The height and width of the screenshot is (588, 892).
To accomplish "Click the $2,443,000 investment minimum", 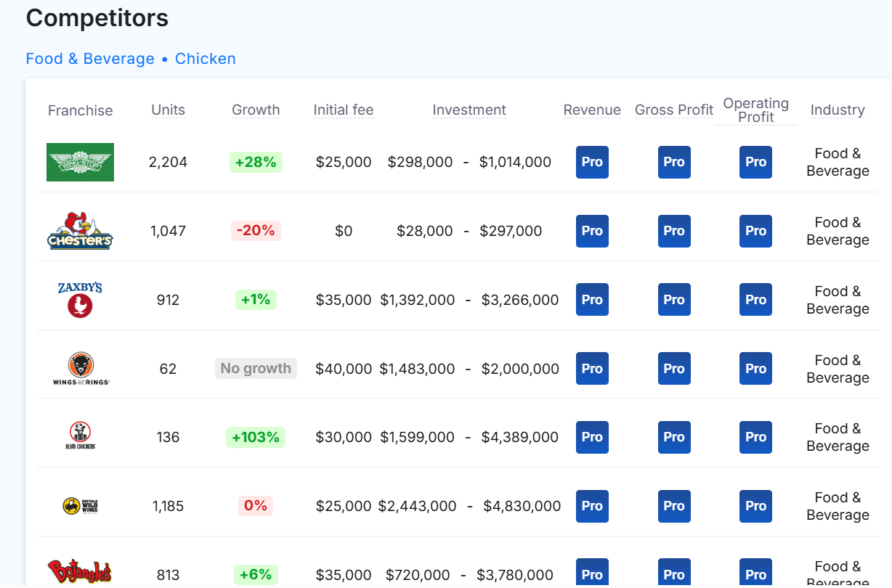I will (x=418, y=506).
